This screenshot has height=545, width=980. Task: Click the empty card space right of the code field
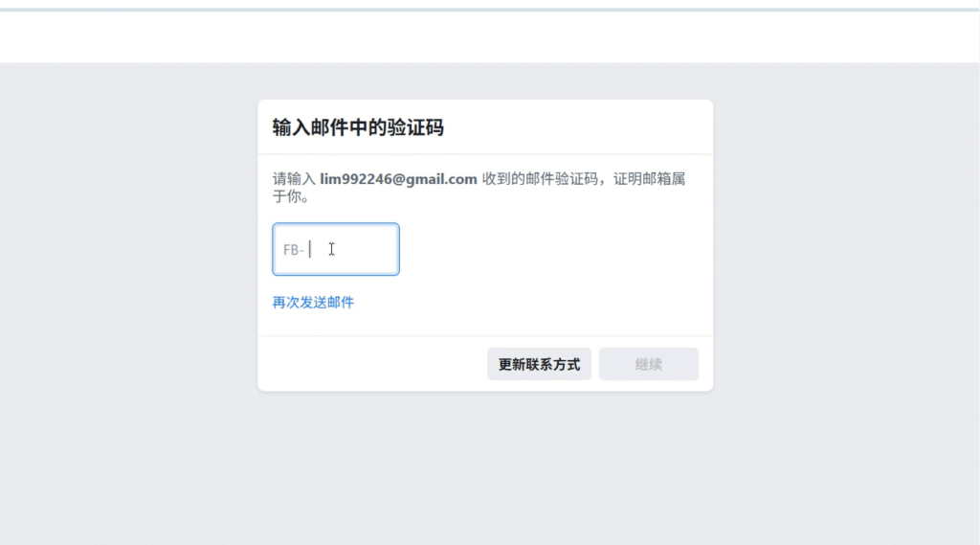pos(555,250)
